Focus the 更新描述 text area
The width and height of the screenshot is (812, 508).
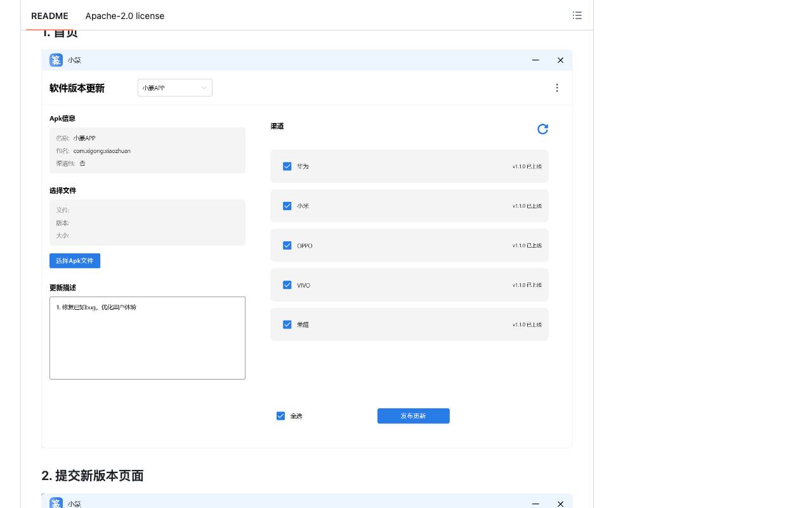tap(147, 338)
